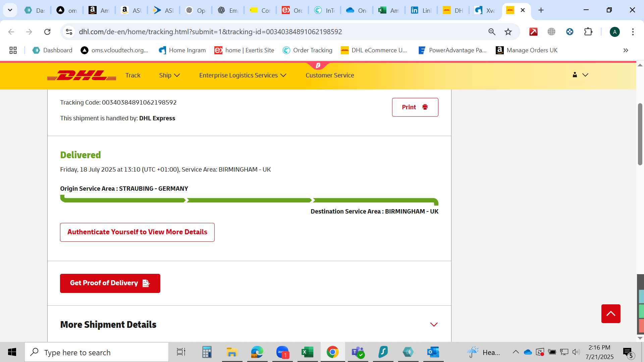Open the user account icon in DHL header

point(575,75)
